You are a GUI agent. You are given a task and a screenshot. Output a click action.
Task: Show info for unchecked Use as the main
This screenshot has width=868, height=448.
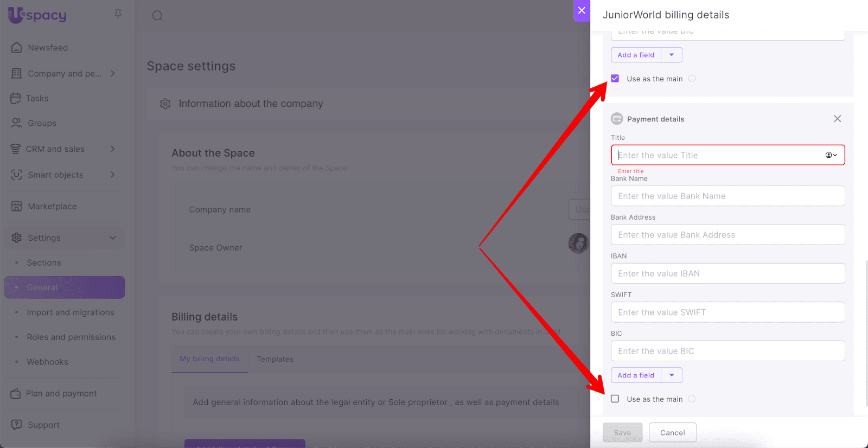[692, 399]
